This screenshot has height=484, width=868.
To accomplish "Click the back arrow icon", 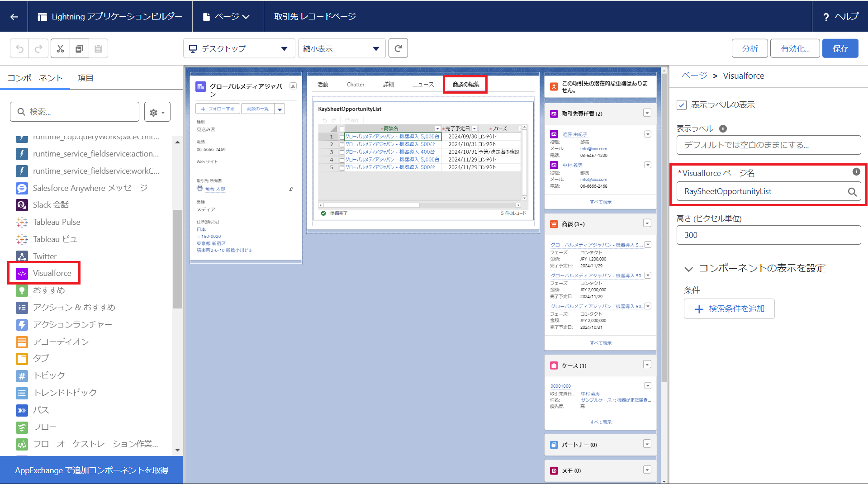I will point(14,17).
